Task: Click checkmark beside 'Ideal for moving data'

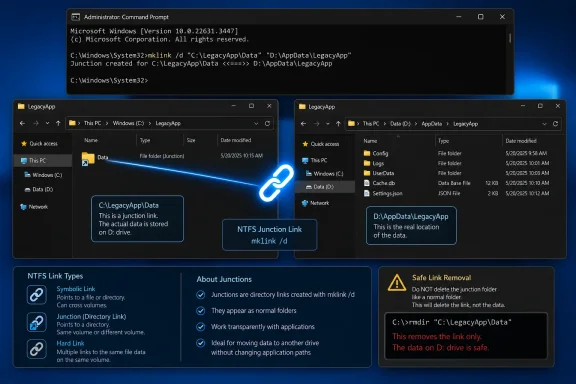Action: point(201,343)
